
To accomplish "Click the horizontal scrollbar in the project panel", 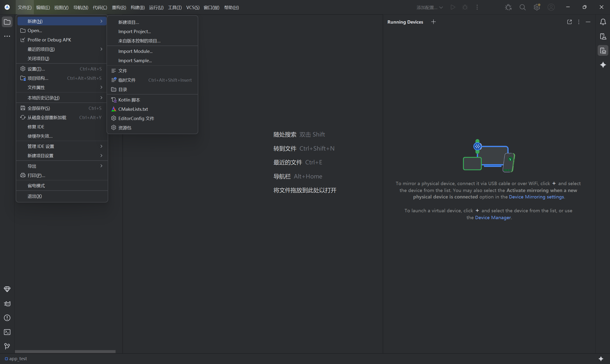I will pyautogui.click(x=65, y=351).
